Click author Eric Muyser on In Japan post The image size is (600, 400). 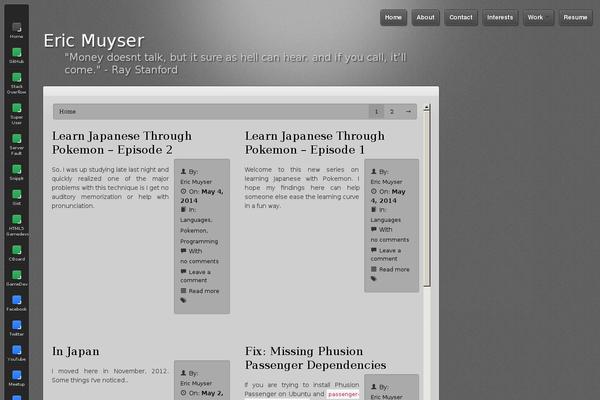(196, 383)
